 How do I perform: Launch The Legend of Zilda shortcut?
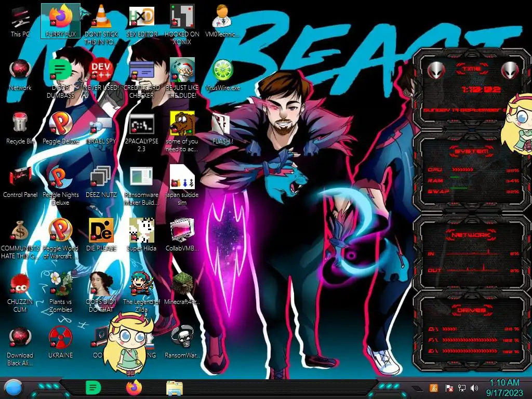[141, 292]
